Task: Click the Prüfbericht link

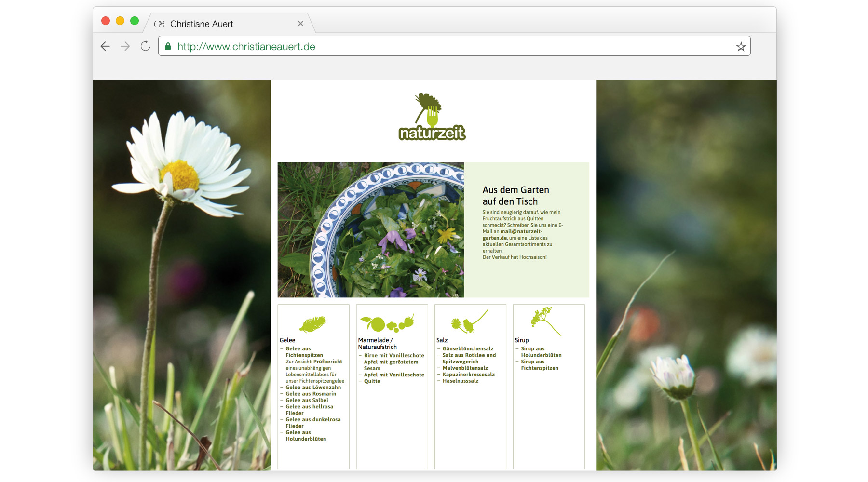Action: 327,361
